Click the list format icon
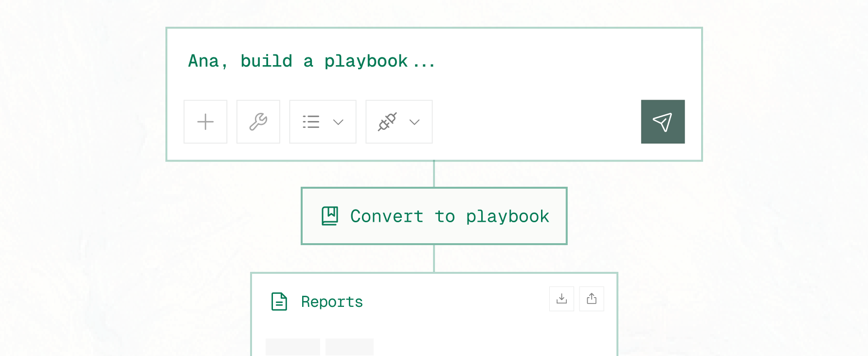Viewport: 868px width, 356px height. (x=311, y=122)
